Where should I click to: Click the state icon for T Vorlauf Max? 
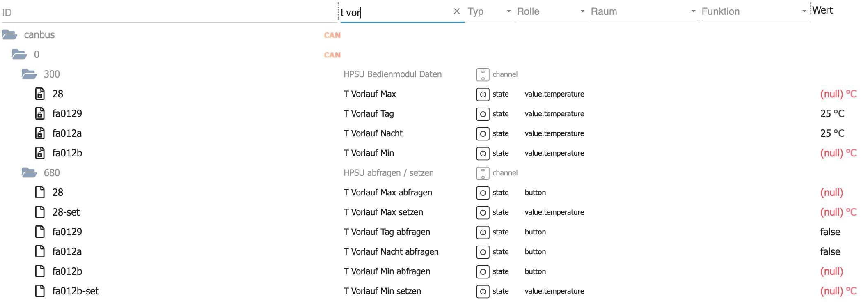(x=483, y=94)
